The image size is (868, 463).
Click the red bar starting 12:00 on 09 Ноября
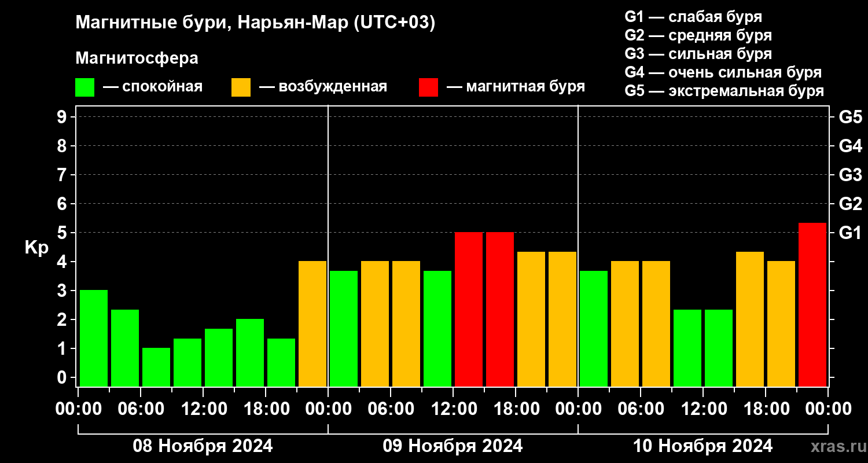click(469, 309)
